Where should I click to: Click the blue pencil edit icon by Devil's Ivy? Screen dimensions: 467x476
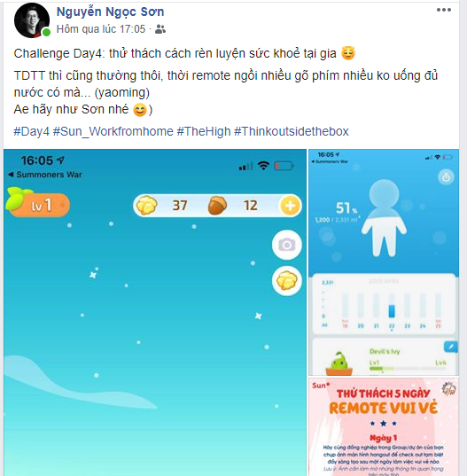[x=451, y=347]
